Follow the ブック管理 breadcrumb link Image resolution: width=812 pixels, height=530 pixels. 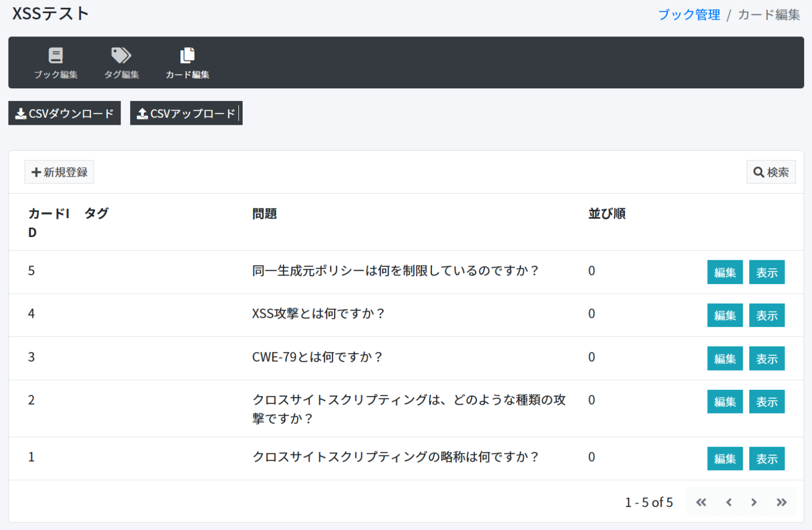coord(689,15)
